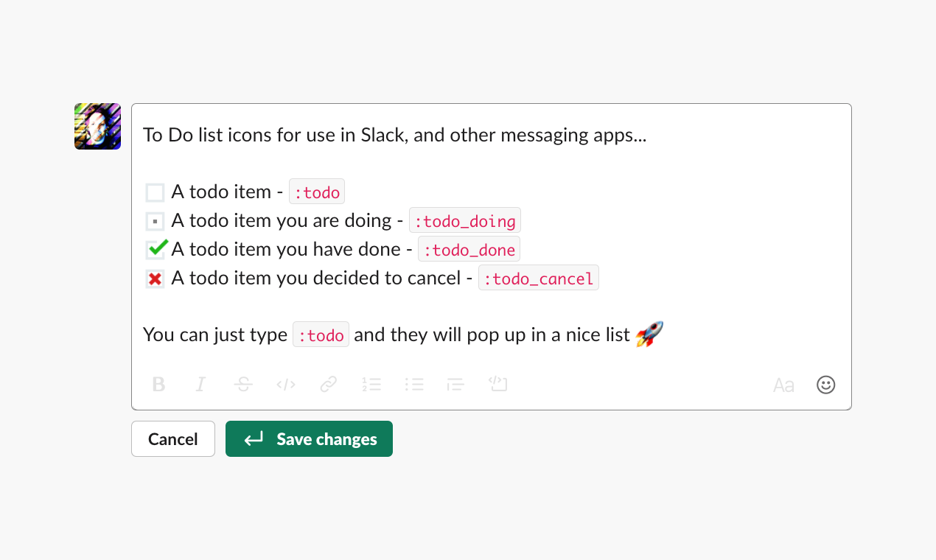Select the code block formatting icon
Screen dimensions: 936x560
497,384
